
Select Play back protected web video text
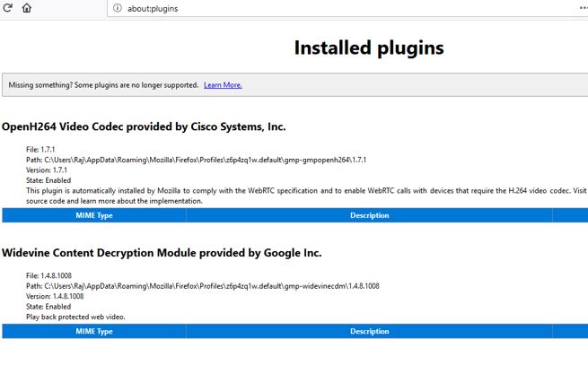tap(75, 317)
